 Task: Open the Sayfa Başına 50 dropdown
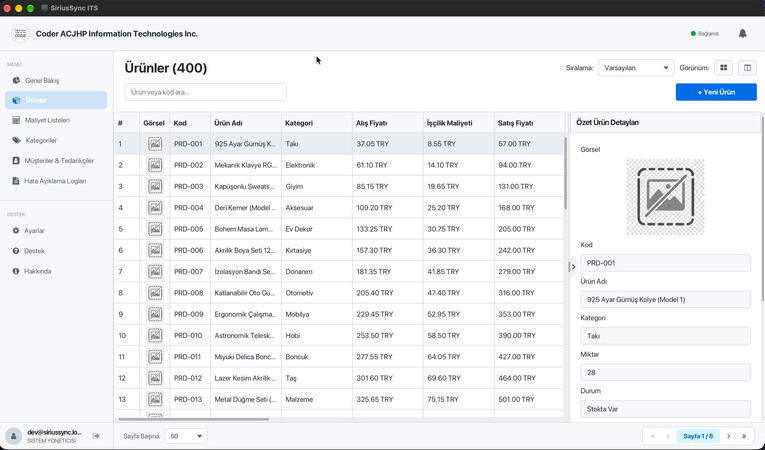point(186,436)
